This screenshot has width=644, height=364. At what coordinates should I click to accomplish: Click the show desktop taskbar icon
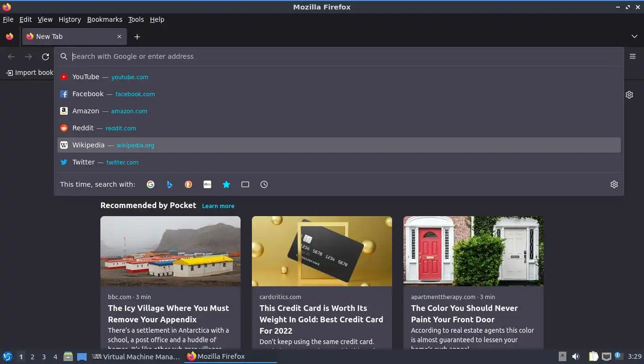click(x=82, y=356)
